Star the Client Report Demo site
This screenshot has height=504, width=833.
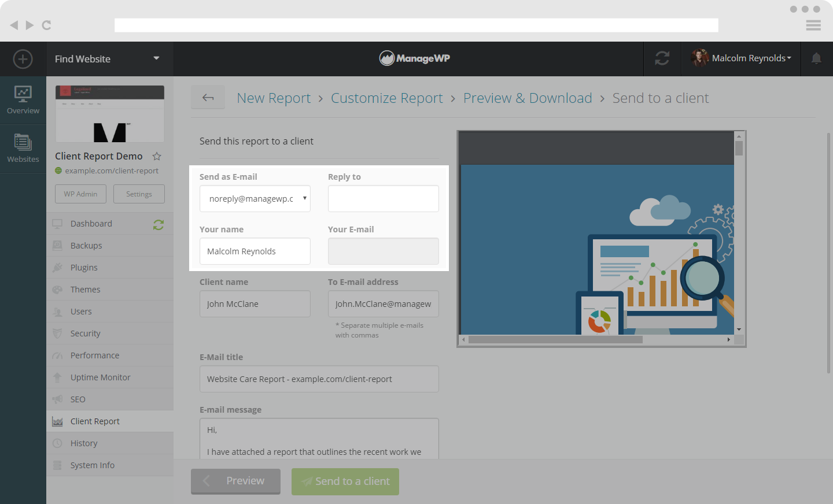pyautogui.click(x=157, y=156)
